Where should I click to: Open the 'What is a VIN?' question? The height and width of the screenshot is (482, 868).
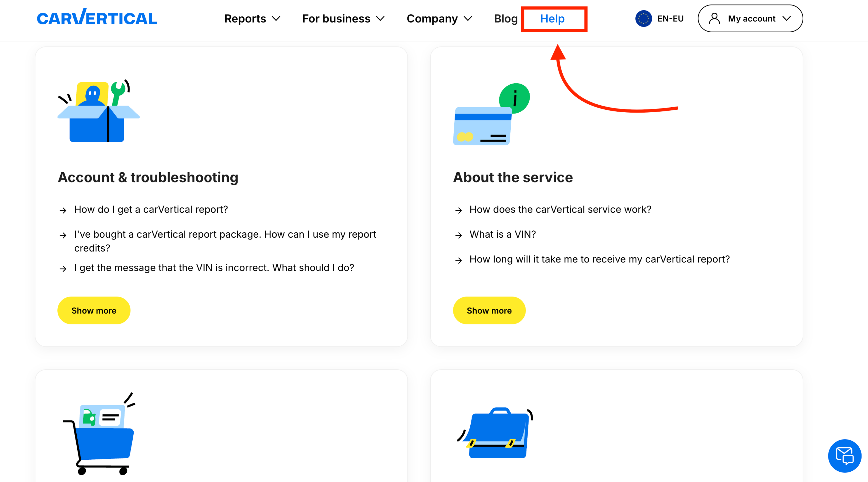502,234
